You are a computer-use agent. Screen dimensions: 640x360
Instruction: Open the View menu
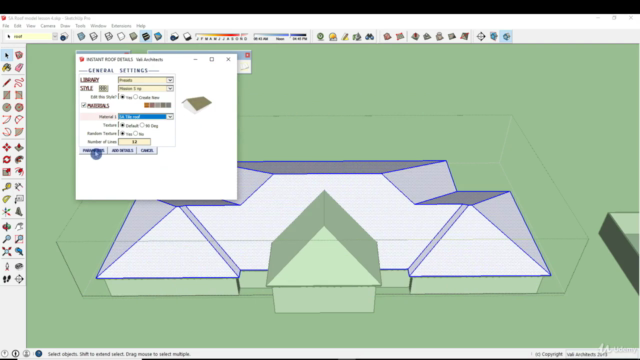[x=31, y=26]
